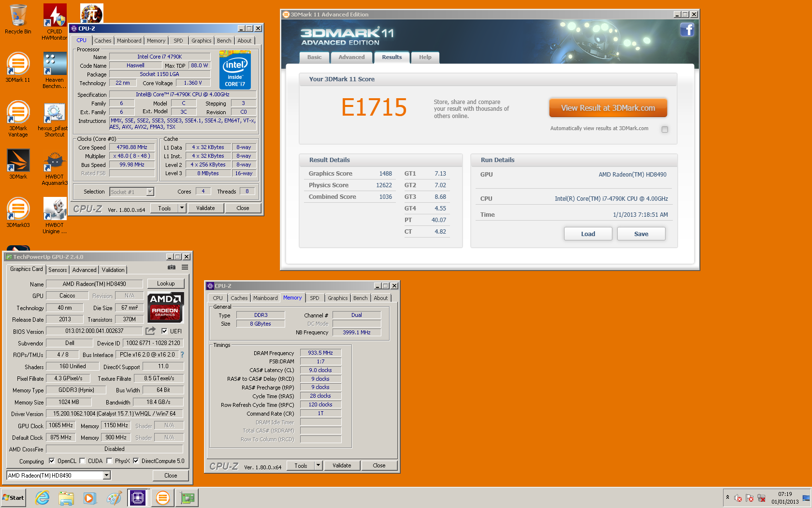Switch to Advanced tab in 3DMark 11
Viewport: 812px width, 508px height.
pyautogui.click(x=351, y=57)
